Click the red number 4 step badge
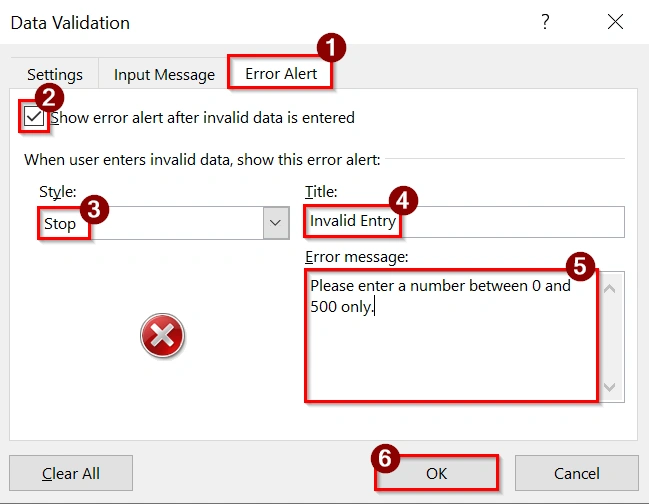 [404, 200]
